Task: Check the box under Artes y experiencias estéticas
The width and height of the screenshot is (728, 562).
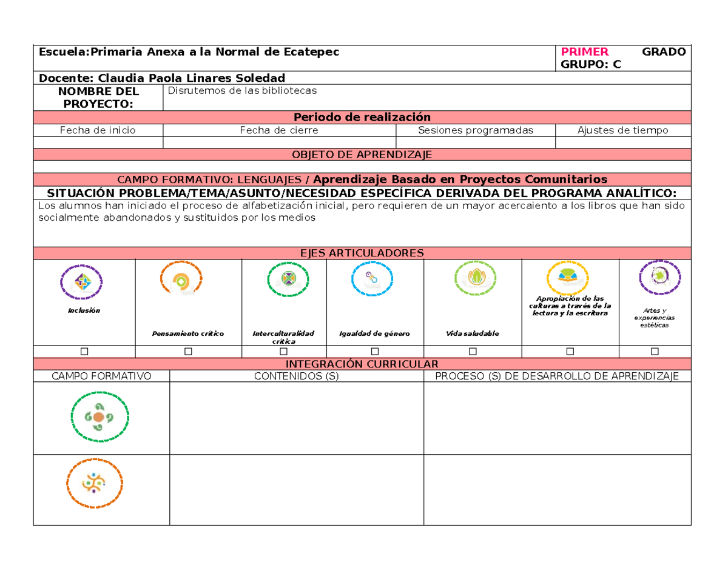Action: tap(655, 352)
